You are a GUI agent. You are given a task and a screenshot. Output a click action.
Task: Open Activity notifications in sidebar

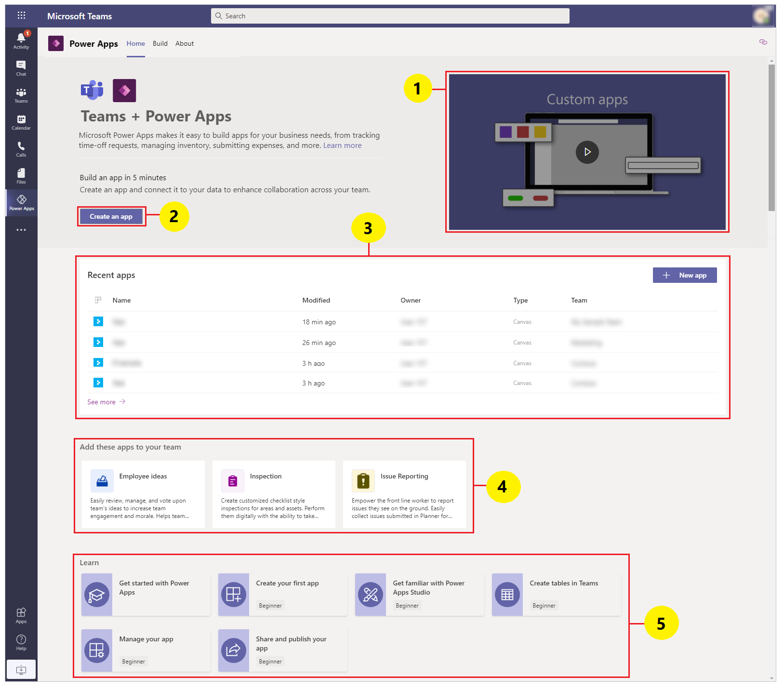pos(21,40)
